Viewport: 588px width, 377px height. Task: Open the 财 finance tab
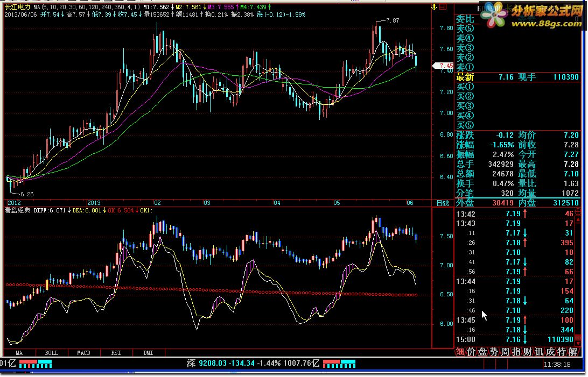(528, 352)
